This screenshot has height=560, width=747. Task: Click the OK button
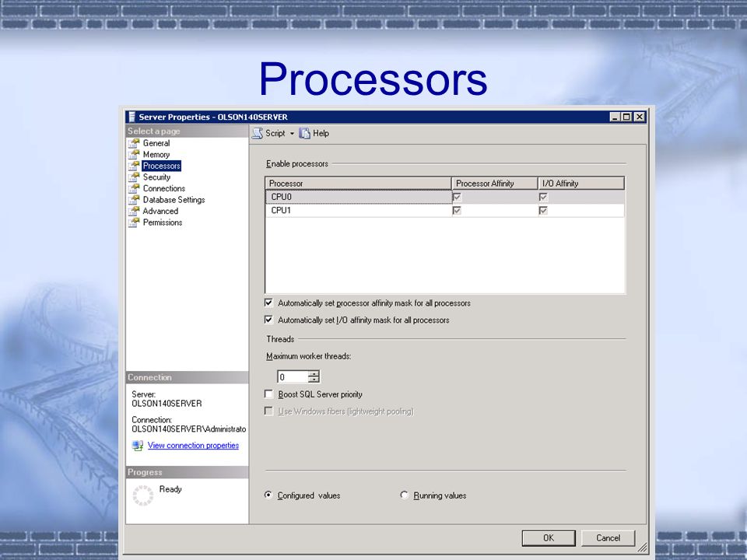[x=549, y=538]
